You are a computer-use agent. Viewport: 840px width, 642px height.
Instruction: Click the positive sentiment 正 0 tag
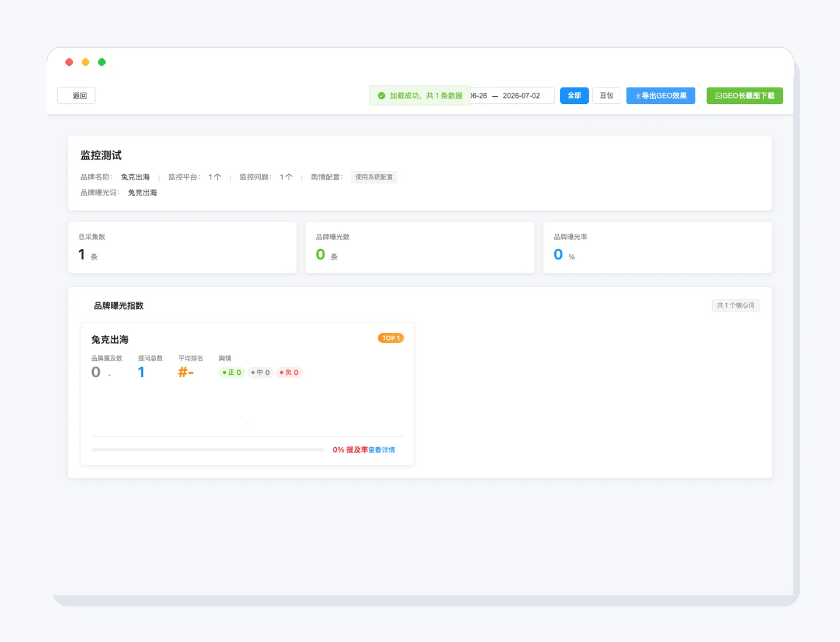(232, 373)
